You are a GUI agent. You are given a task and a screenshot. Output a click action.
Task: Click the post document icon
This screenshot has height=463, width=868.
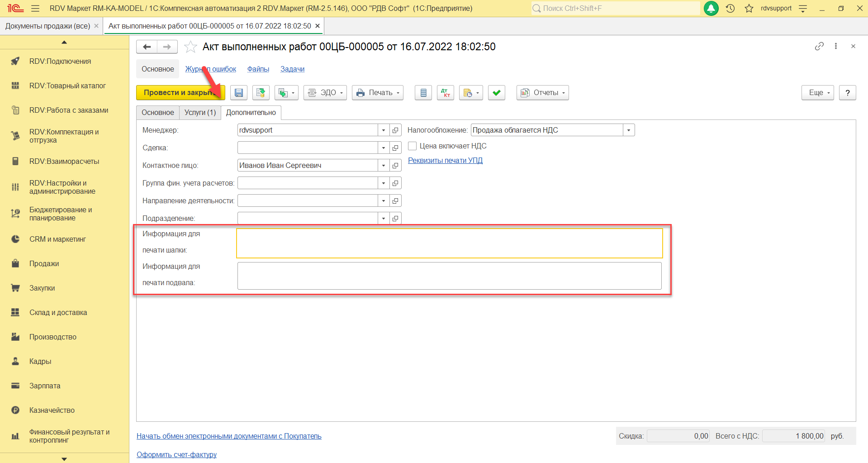tap(261, 93)
